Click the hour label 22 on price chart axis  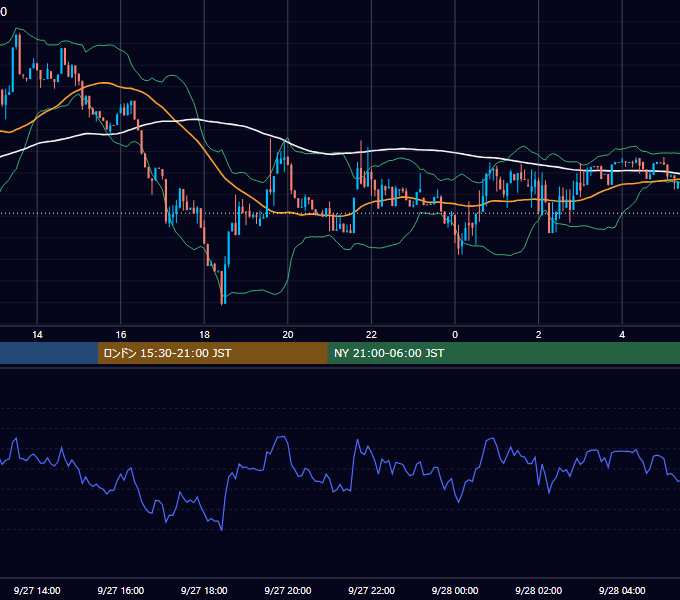[371, 335]
